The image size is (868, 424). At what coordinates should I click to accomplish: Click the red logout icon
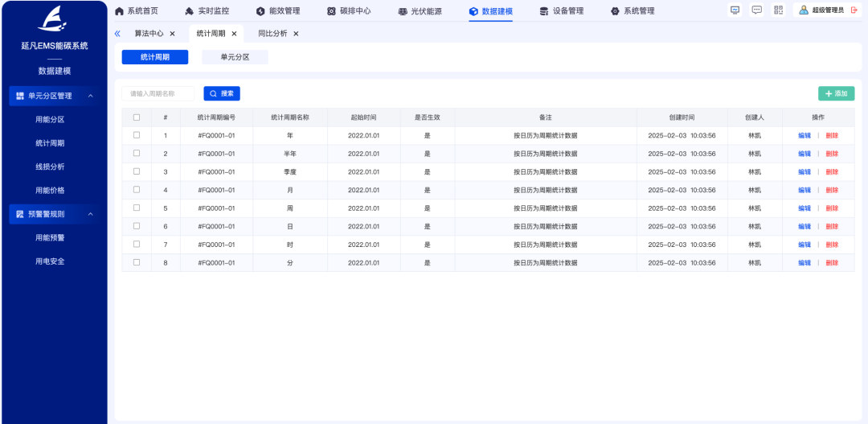pyautogui.click(x=854, y=10)
